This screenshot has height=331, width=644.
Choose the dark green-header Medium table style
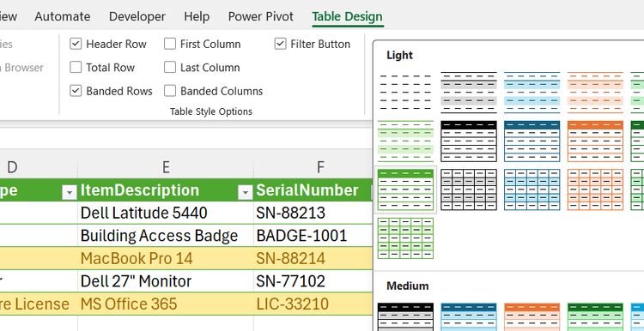click(595, 316)
